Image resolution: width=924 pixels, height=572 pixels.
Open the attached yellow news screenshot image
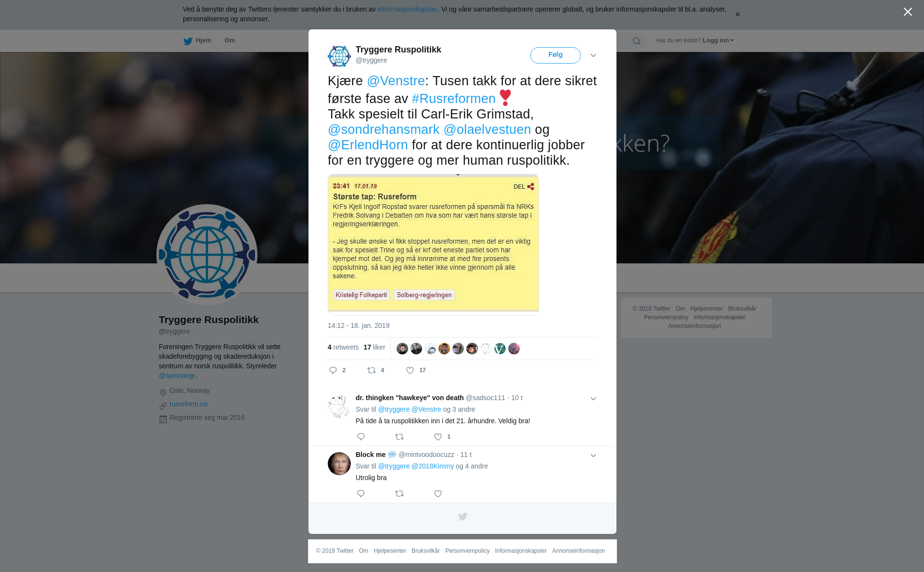(x=433, y=245)
